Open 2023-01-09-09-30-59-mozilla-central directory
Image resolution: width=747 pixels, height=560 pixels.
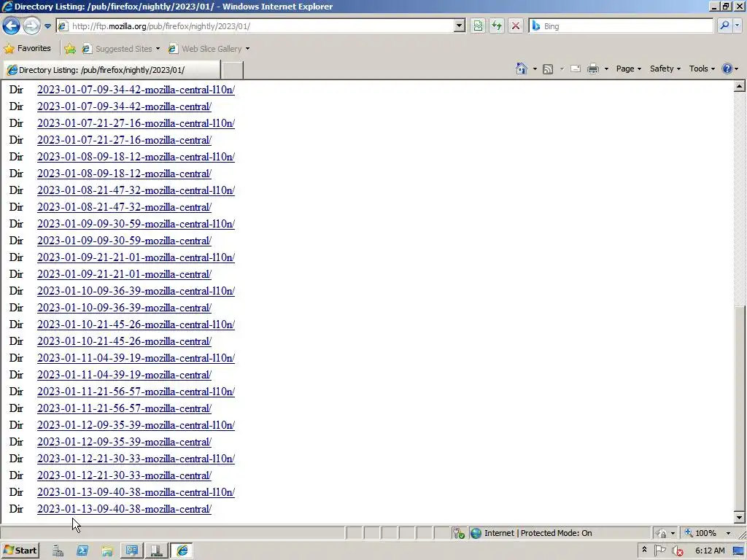[124, 241]
